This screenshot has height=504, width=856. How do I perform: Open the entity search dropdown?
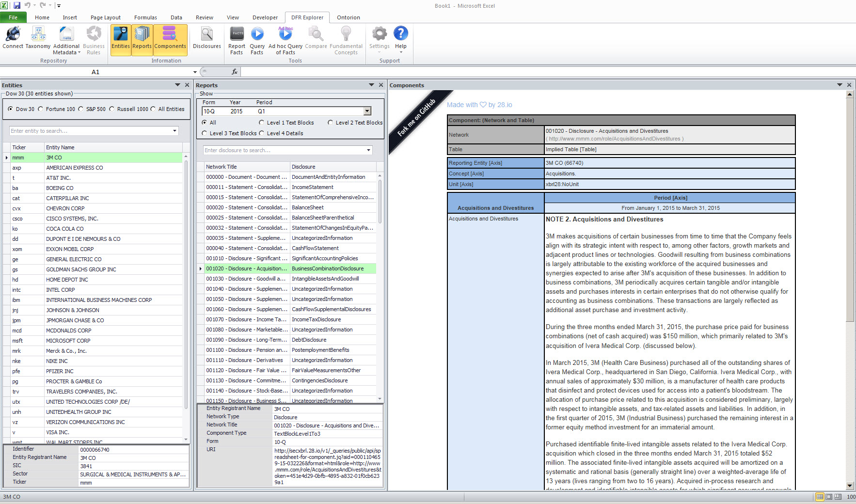[x=174, y=131]
